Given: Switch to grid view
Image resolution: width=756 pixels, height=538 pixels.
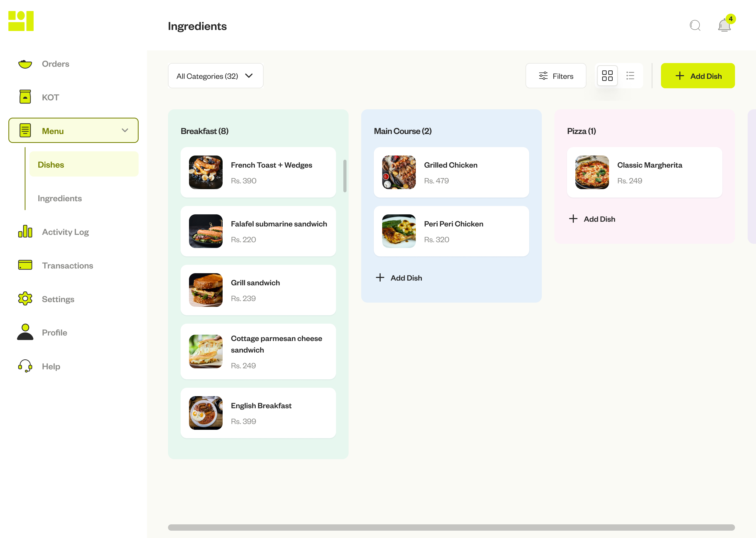Looking at the screenshot, I should coord(607,76).
